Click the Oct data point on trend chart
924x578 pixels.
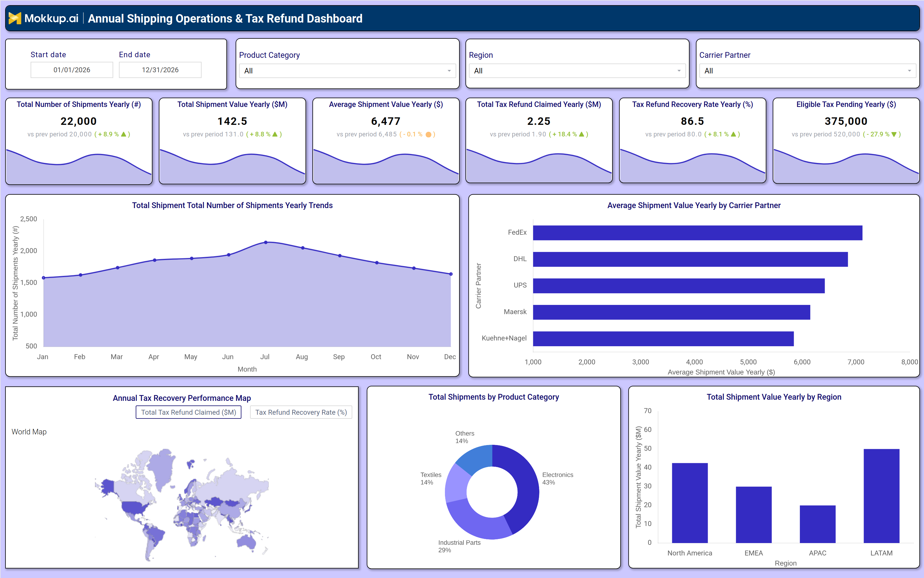(x=377, y=263)
